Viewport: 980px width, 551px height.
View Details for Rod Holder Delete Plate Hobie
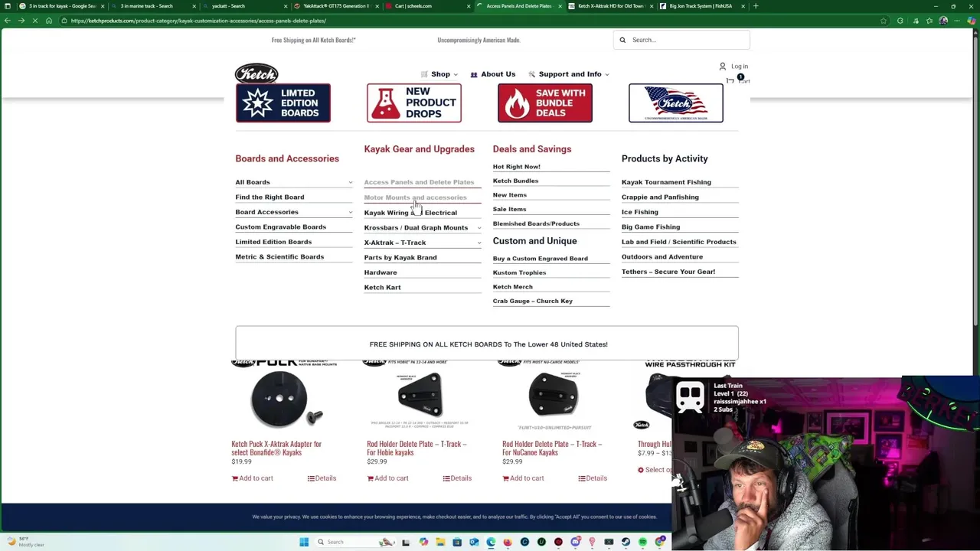click(x=457, y=478)
